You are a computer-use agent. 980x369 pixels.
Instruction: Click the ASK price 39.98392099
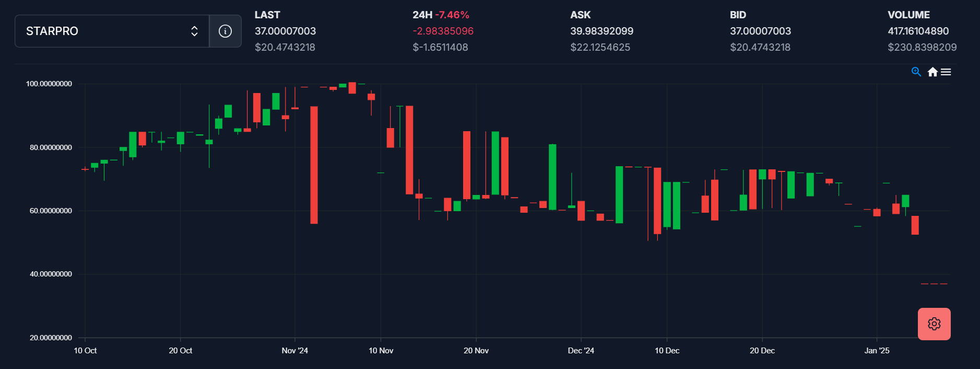[x=601, y=31]
